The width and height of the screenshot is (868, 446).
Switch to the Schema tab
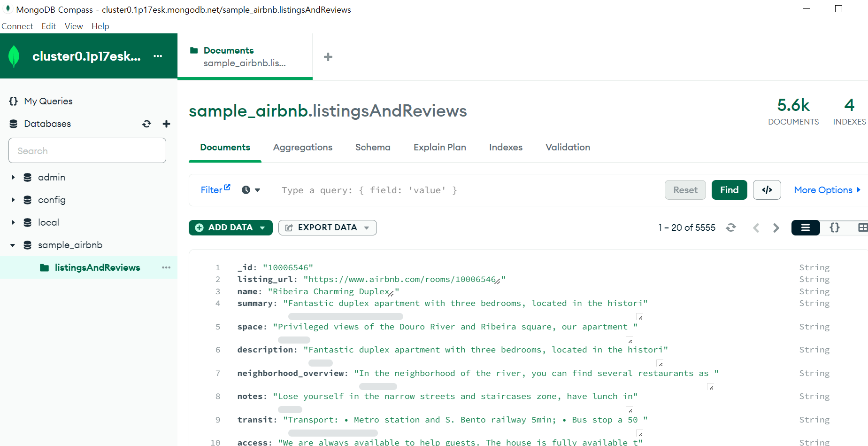coord(373,147)
